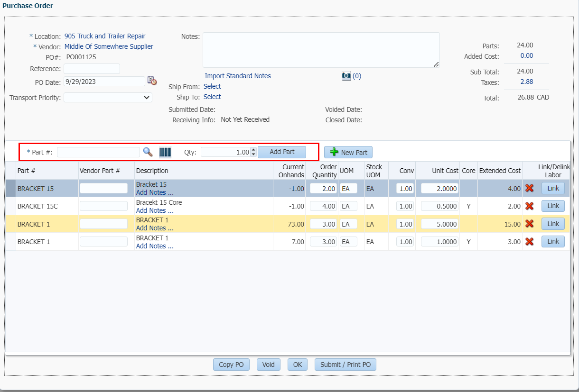
Task: Add notes to BRACKET 1 row with -7.00 onhands
Action: pyautogui.click(x=155, y=246)
